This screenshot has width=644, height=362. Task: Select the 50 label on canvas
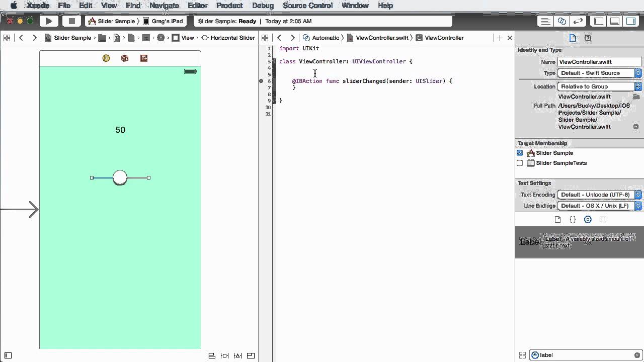[120, 130]
